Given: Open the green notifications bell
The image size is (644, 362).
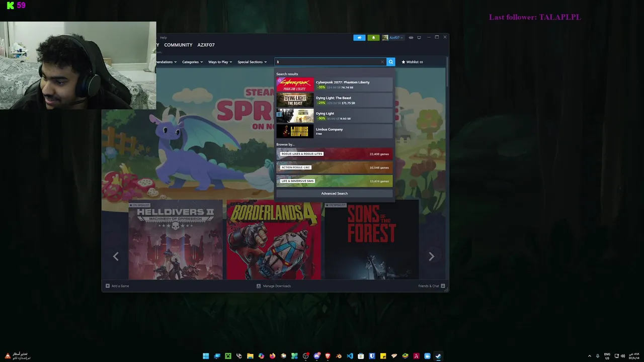Looking at the screenshot, I should click(x=373, y=38).
